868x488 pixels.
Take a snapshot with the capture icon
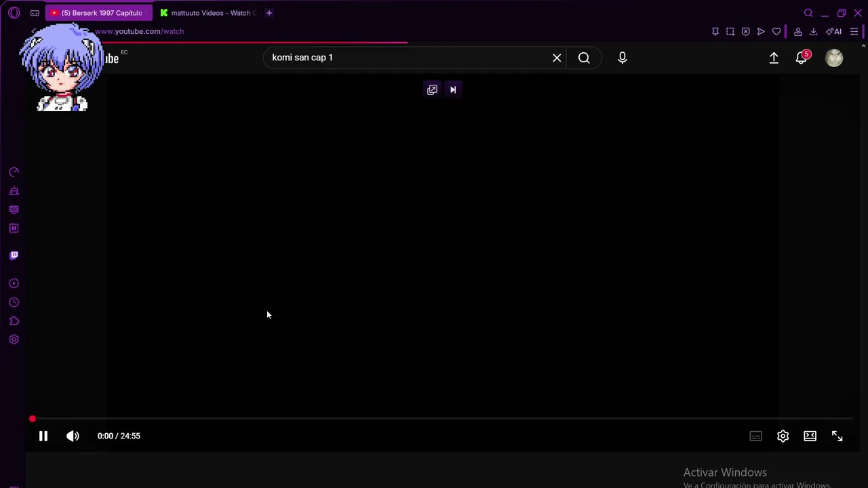[x=730, y=31]
